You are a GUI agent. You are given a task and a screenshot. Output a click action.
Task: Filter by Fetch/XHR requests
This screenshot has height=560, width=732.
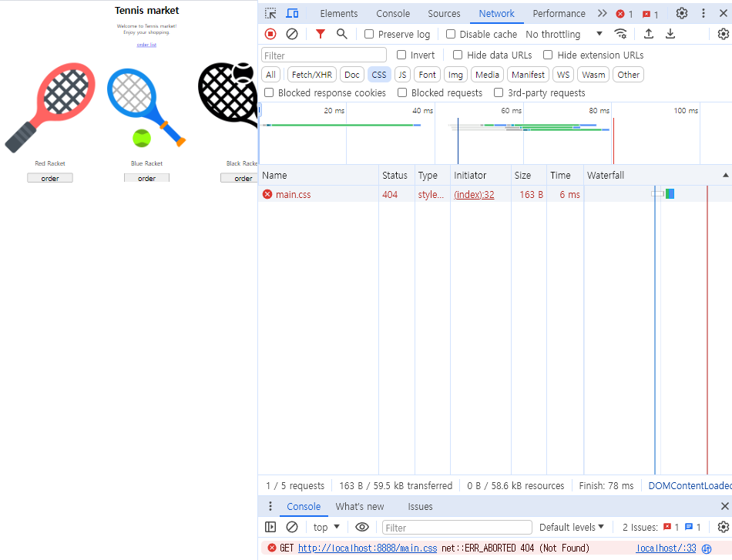[x=312, y=75]
